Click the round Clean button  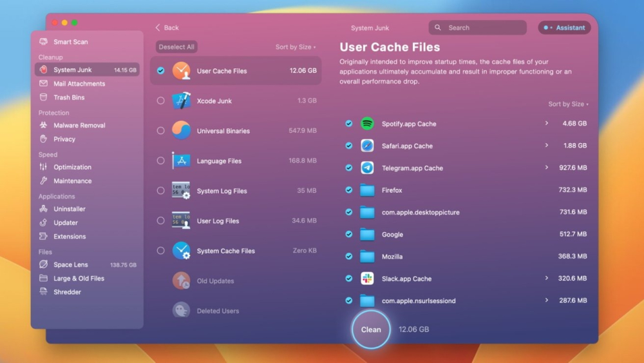coord(371,329)
